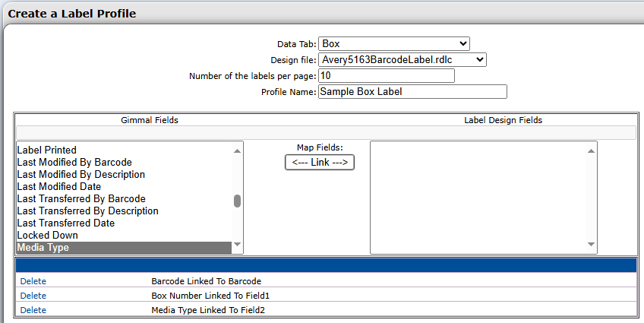
Task: Select Label Printed in Gimmal Fields
Action: click(47, 150)
